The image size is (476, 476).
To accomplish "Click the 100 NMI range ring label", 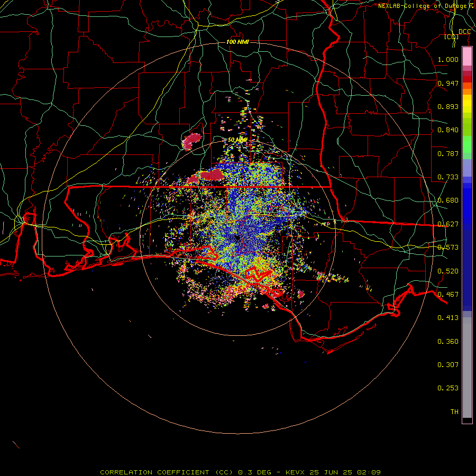I will 237,42.
